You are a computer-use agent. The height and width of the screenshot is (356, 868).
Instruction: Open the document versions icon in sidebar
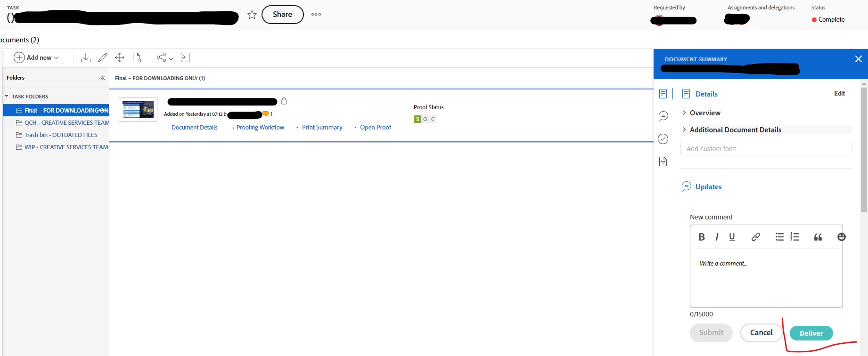(x=663, y=162)
